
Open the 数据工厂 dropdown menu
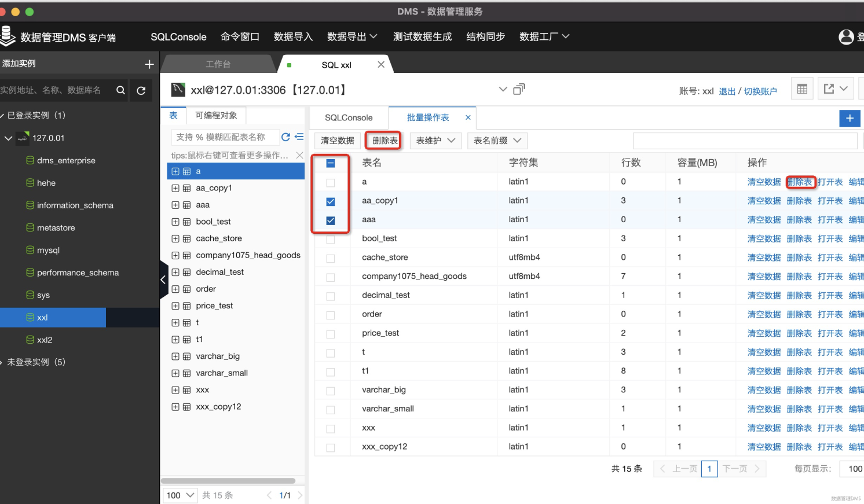[x=544, y=36]
